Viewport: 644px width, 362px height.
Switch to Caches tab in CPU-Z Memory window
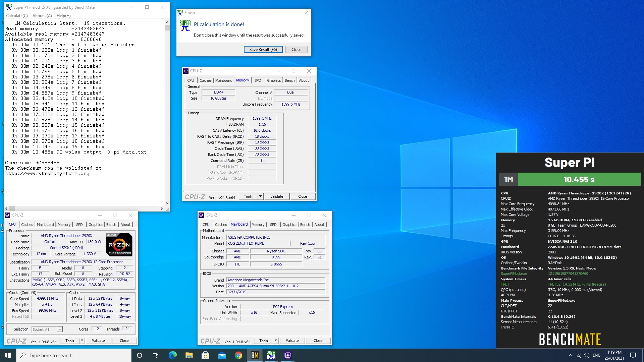click(x=206, y=80)
